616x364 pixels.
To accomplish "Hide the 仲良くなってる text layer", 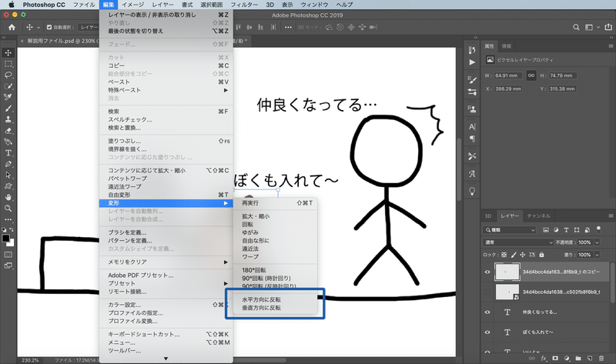I will [487, 312].
